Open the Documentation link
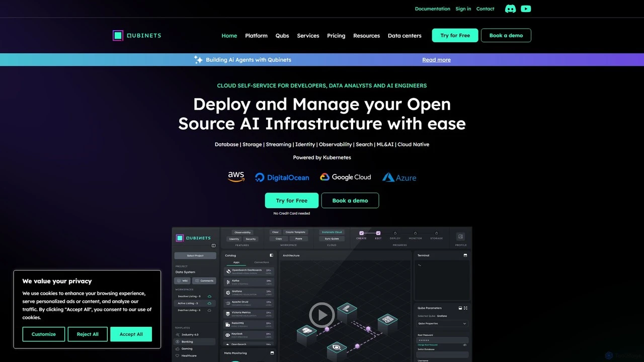The image size is (644, 362). pyautogui.click(x=433, y=9)
